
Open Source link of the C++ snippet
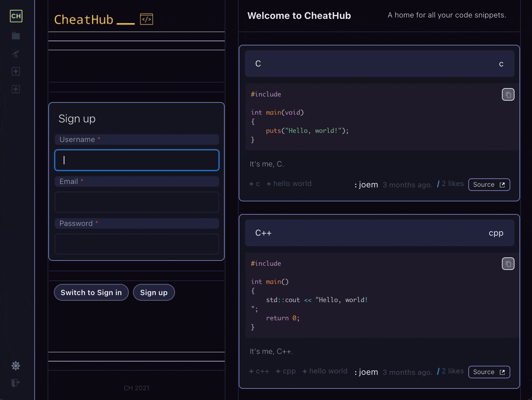489,372
